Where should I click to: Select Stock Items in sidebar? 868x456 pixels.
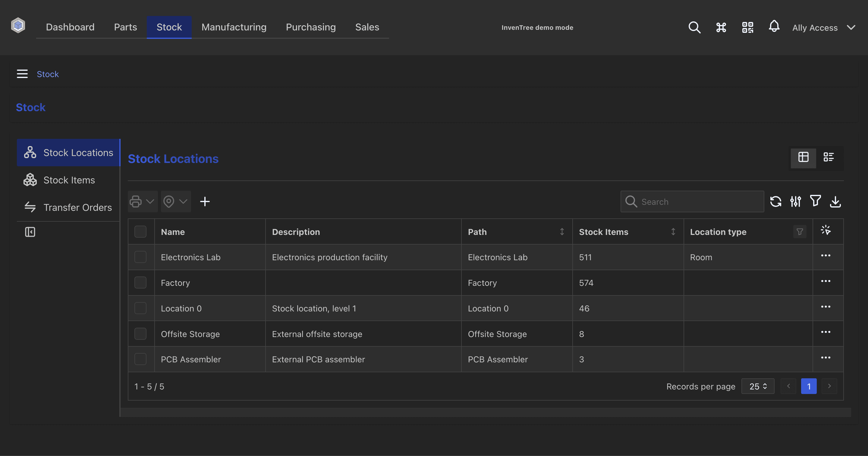[68, 180]
